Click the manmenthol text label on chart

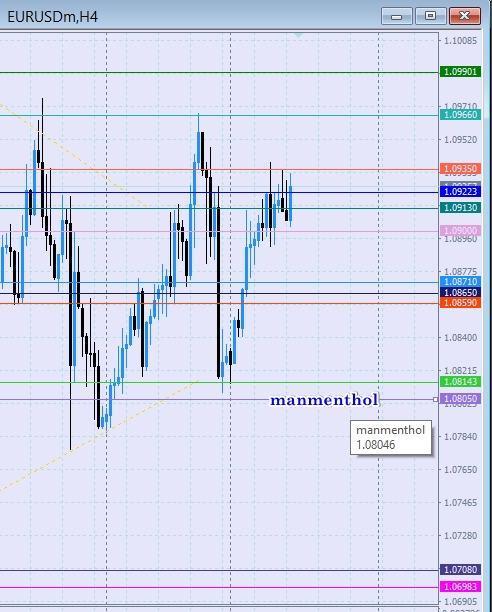(x=324, y=400)
